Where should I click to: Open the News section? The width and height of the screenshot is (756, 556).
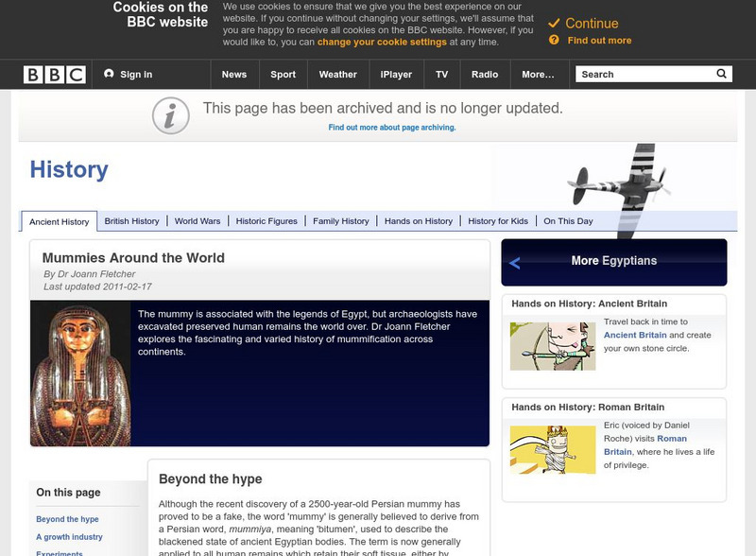pyautogui.click(x=234, y=75)
